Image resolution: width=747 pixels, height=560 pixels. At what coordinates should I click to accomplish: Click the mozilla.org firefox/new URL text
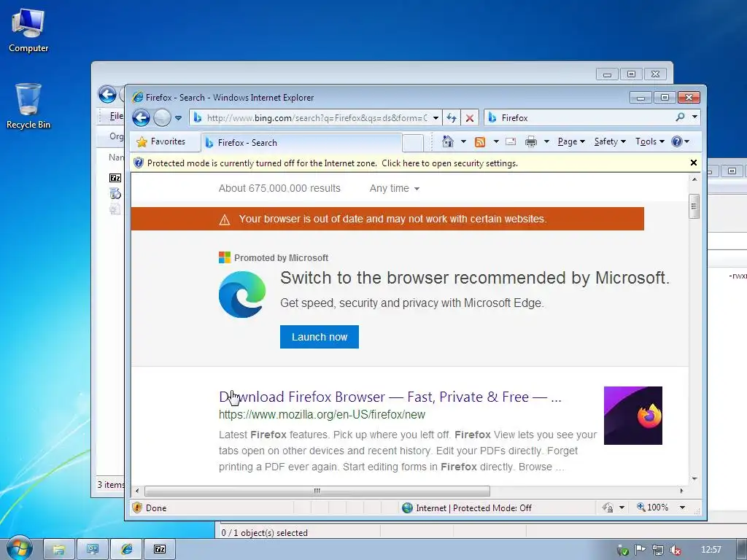[322, 415]
